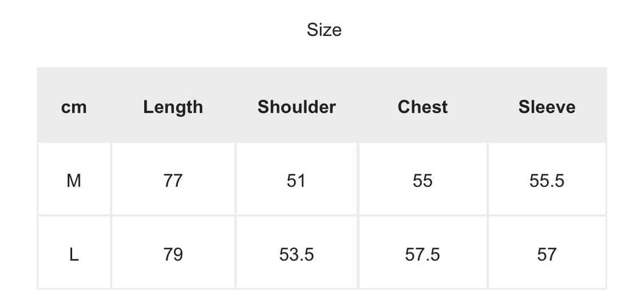
Task: Click the Sleeve column header
Action: 547,107
